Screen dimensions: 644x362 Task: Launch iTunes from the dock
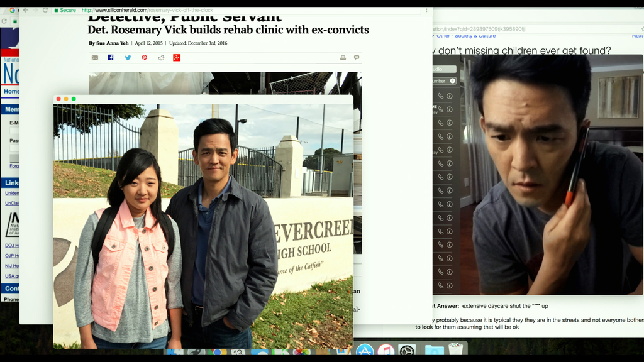(x=386, y=350)
